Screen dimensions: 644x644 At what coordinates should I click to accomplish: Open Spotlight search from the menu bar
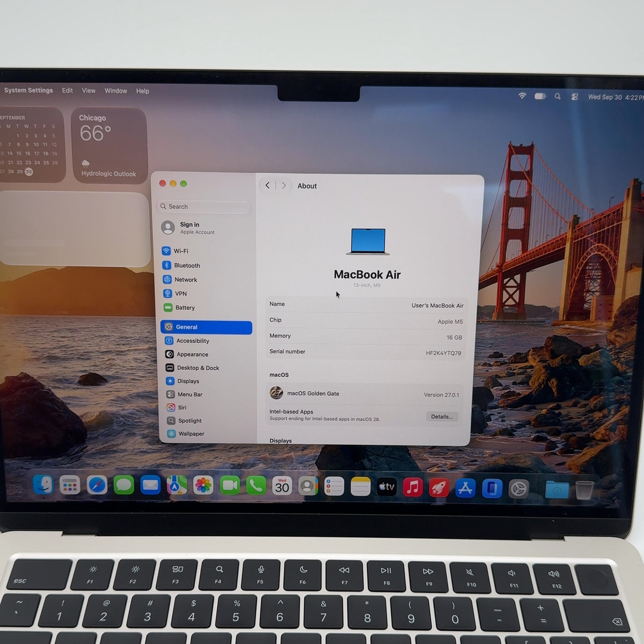click(558, 97)
